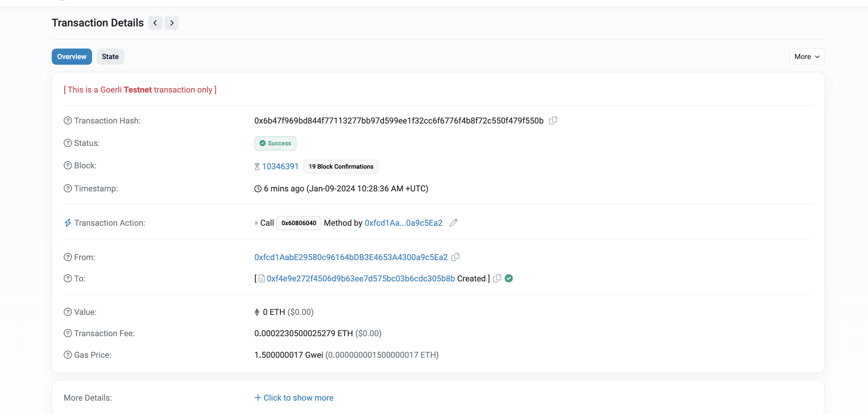The image size is (868, 414).
Task: Expand Click to show more details
Action: tap(294, 398)
